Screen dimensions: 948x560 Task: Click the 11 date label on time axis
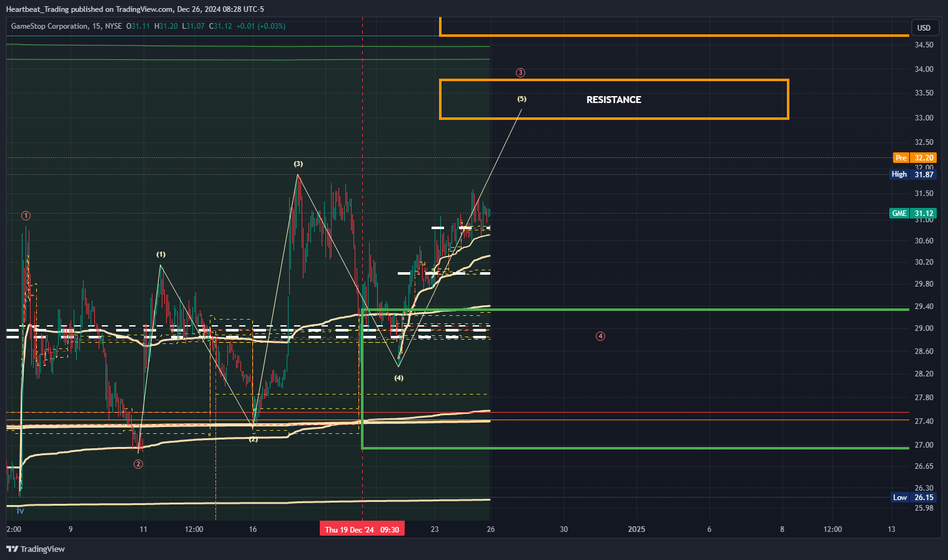144,529
